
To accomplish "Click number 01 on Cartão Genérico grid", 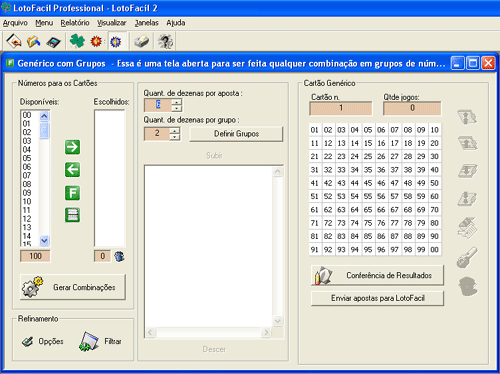I will 314,130.
